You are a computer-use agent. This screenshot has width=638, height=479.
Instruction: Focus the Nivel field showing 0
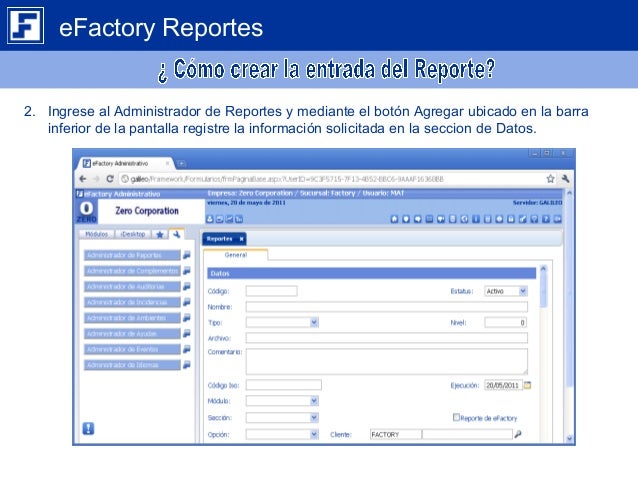point(506,323)
